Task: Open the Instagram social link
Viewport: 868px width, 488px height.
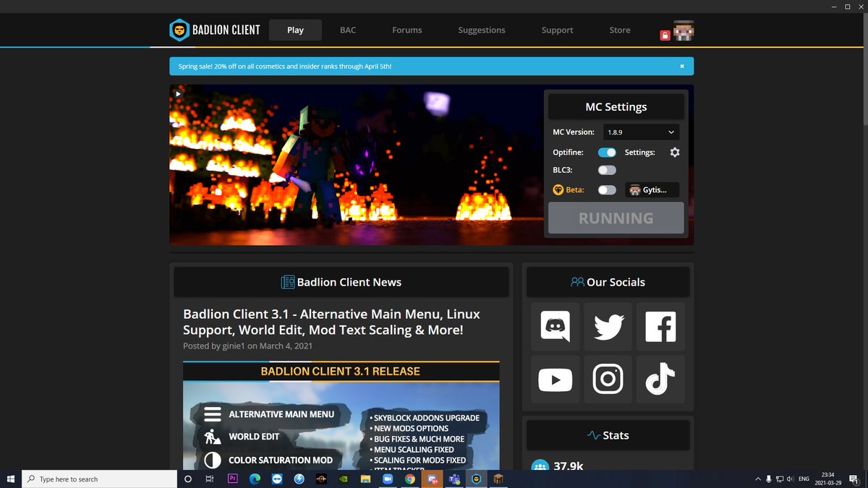Action: click(x=608, y=380)
